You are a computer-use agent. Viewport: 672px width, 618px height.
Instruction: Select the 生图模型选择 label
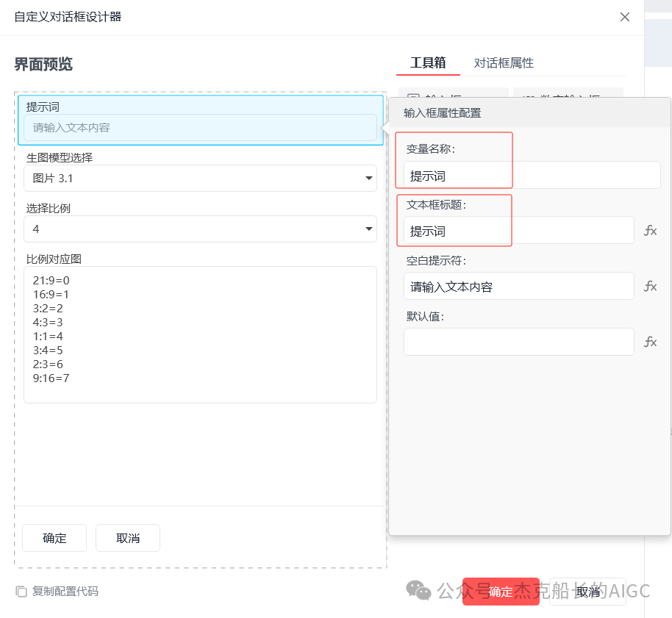pos(59,157)
